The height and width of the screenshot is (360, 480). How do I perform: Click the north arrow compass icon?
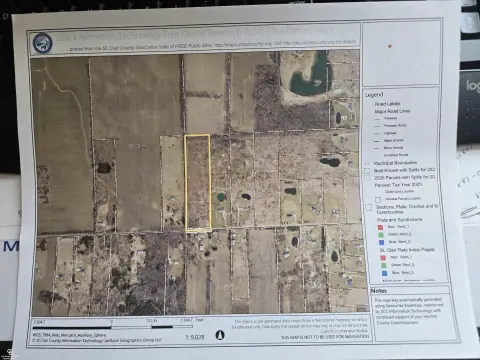(220, 334)
